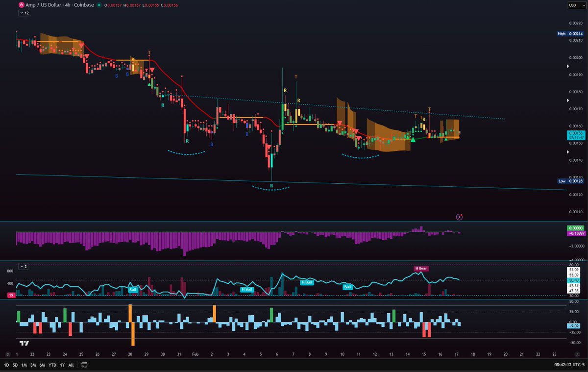Click the Amp coin logo icon
The height and width of the screenshot is (372, 588).
[21, 4]
